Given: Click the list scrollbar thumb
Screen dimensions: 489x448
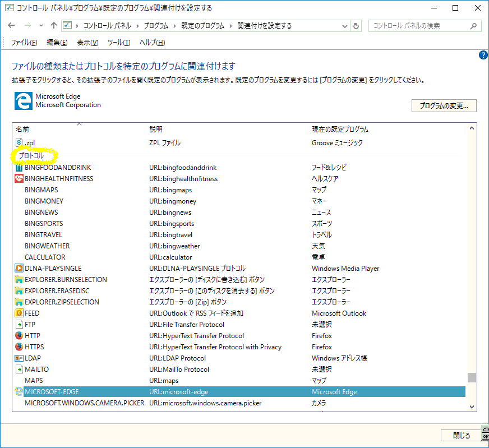Looking at the screenshot, I should point(472,377).
